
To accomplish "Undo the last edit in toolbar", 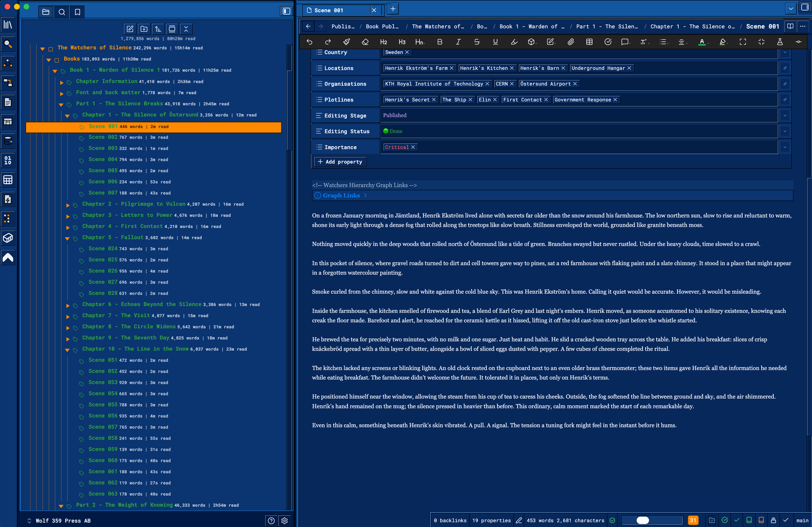I will pyautogui.click(x=309, y=42).
